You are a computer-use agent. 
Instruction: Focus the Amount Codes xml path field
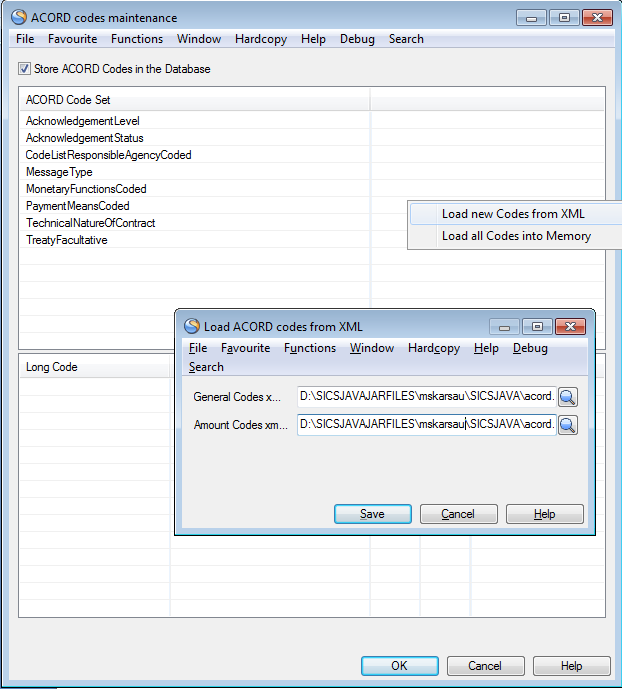tap(427, 424)
